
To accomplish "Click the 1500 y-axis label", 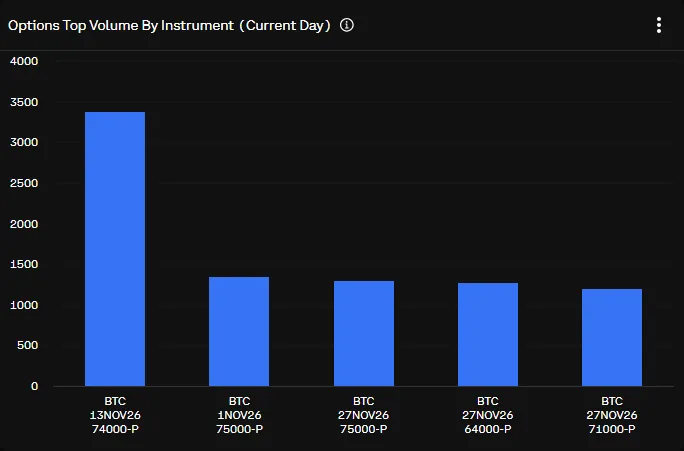I will (24, 264).
